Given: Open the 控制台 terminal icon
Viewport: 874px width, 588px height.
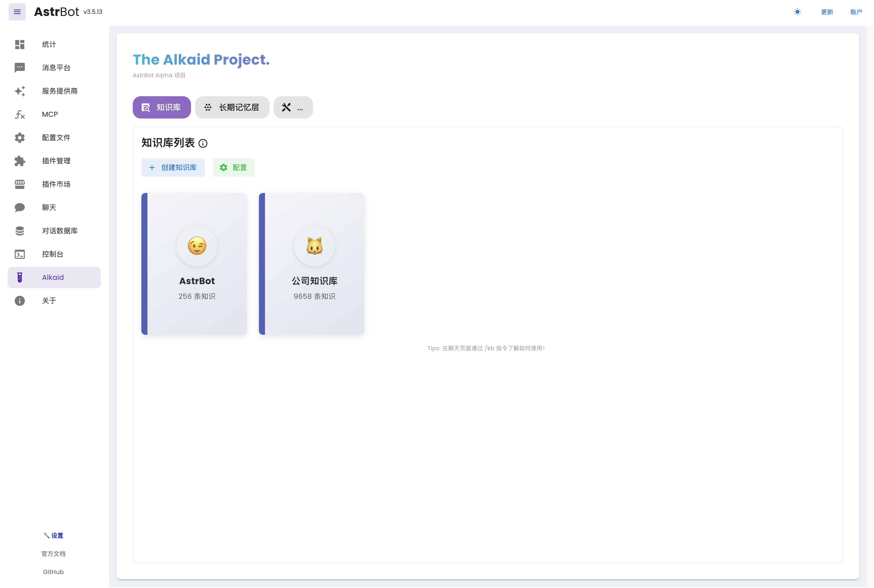Looking at the screenshot, I should pyautogui.click(x=20, y=254).
